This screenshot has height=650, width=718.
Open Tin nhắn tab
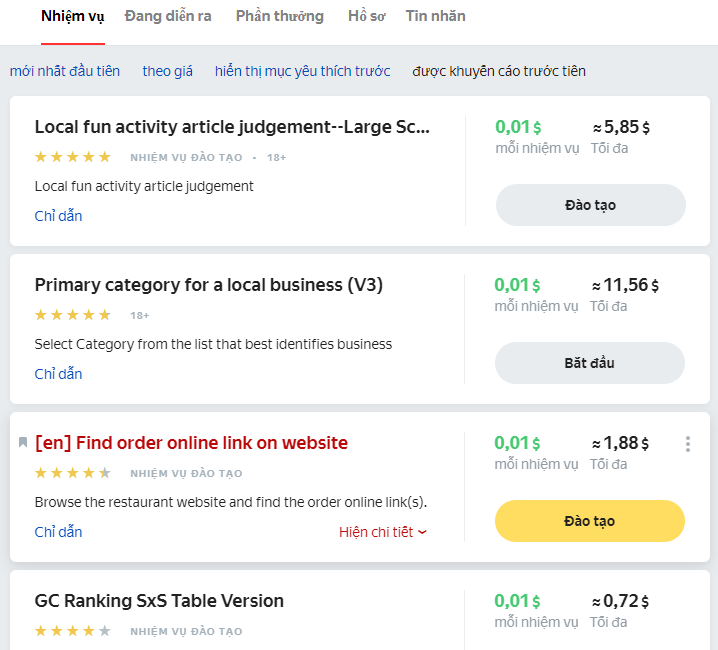coord(435,16)
